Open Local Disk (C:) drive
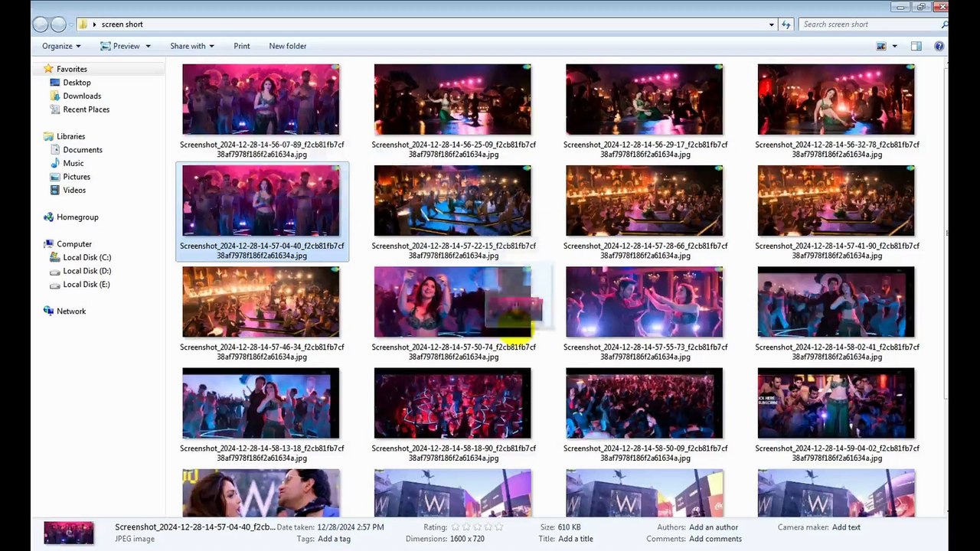980x551 pixels. [80, 258]
